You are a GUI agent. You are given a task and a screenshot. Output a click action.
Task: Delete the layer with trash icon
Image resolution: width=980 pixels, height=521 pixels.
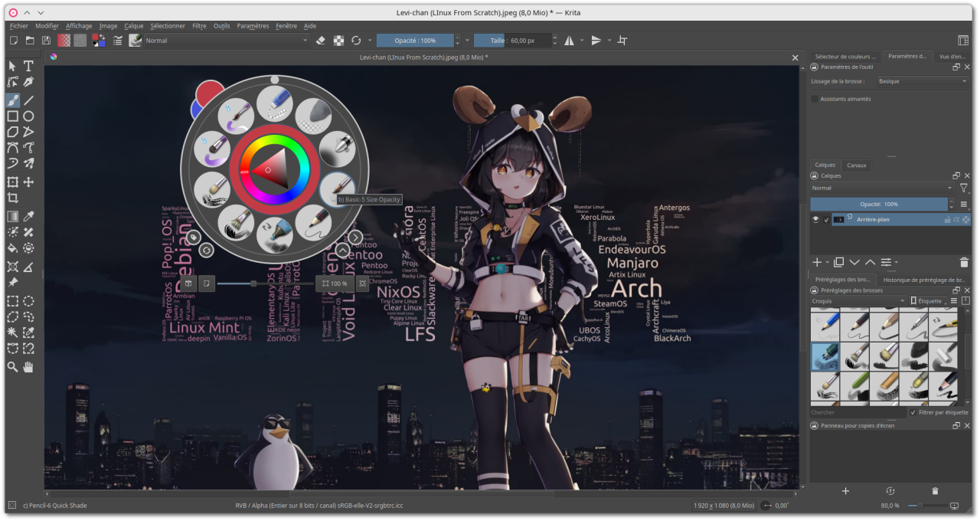point(964,262)
